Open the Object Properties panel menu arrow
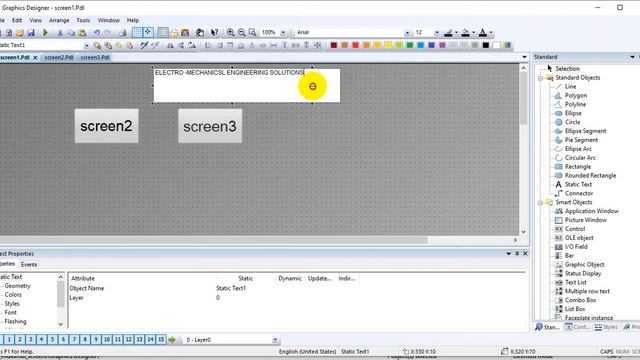The height and width of the screenshot is (360, 640). (x=509, y=254)
